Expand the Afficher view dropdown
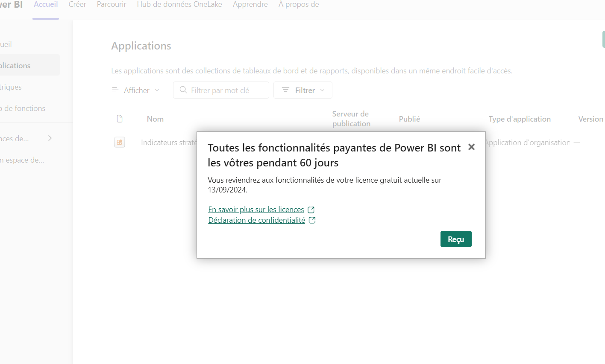Image resolution: width=605 pixels, height=364 pixels. point(136,90)
